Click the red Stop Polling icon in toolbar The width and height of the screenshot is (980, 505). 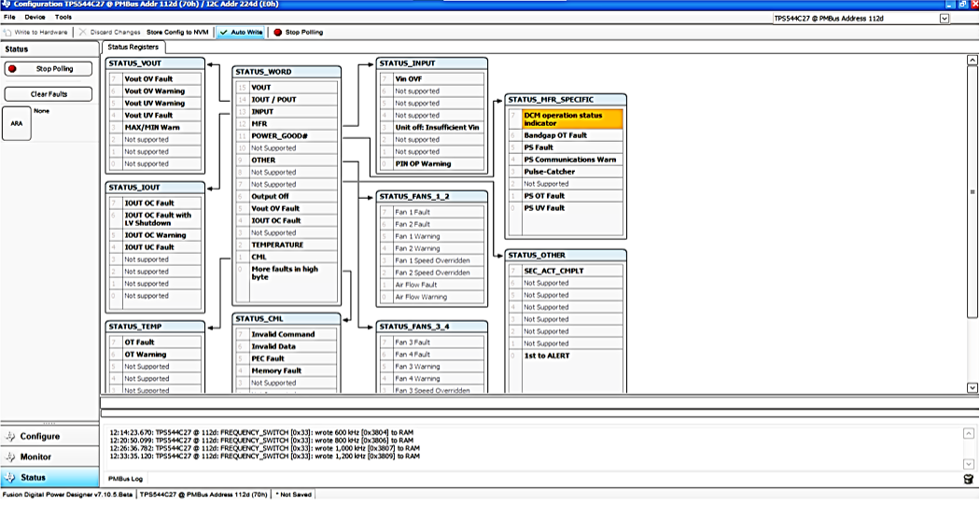[277, 32]
